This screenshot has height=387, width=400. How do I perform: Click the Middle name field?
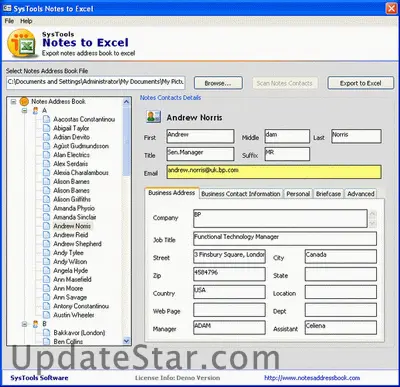(x=287, y=136)
